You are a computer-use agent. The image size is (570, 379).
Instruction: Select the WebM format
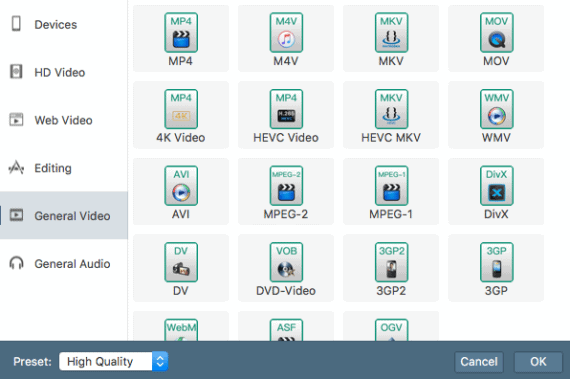coord(181,326)
